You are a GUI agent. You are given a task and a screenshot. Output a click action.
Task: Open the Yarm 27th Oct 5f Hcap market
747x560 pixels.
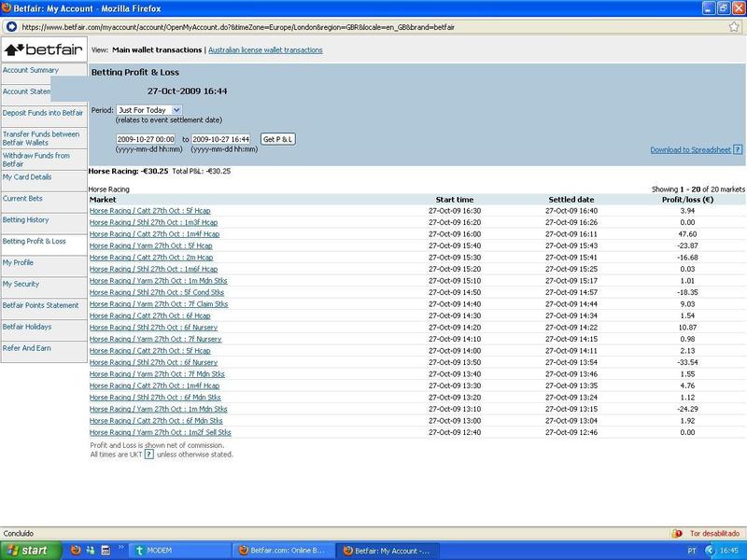click(x=151, y=245)
